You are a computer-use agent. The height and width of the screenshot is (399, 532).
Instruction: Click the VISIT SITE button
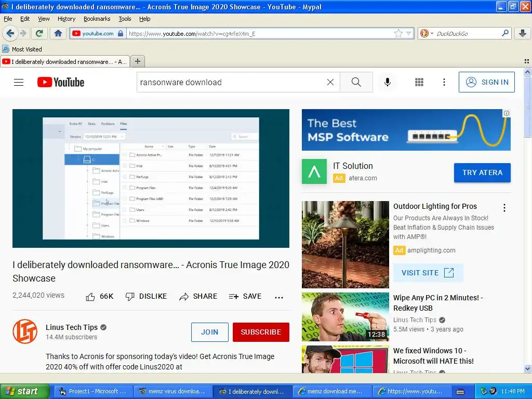(x=428, y=273)
